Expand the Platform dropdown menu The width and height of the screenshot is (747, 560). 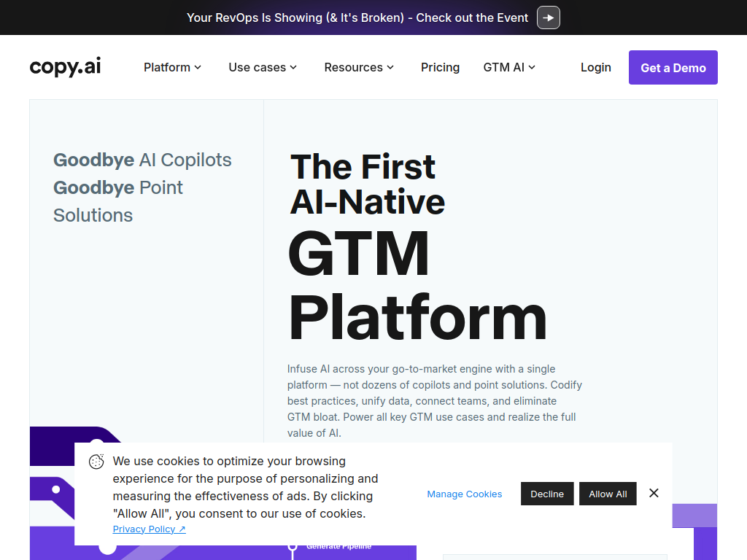pyautogui.click(x=172, y=67)
